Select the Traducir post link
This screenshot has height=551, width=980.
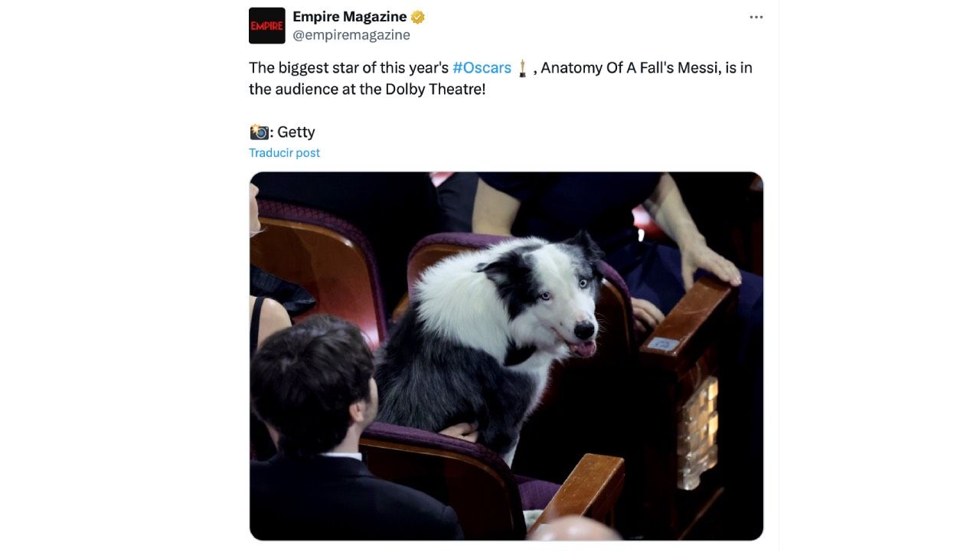284,152
